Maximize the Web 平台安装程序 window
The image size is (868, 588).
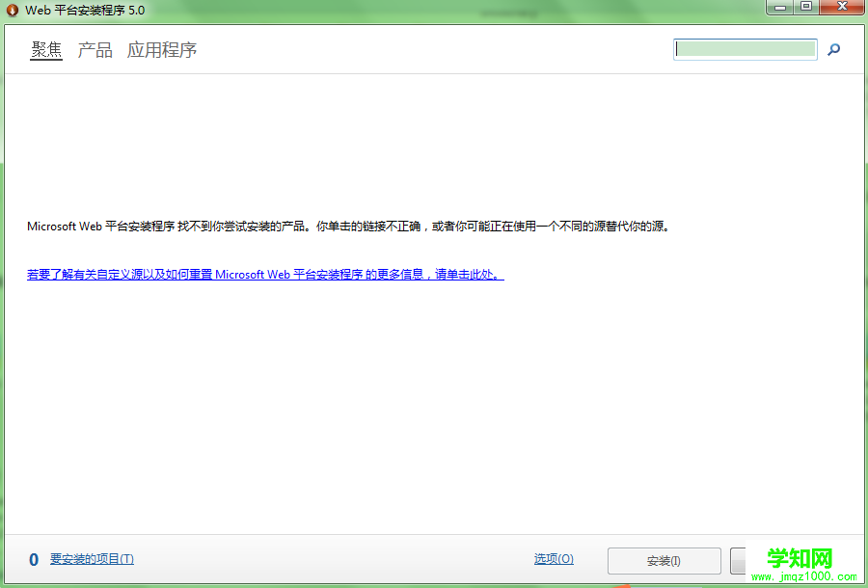(x=806, y=7)
